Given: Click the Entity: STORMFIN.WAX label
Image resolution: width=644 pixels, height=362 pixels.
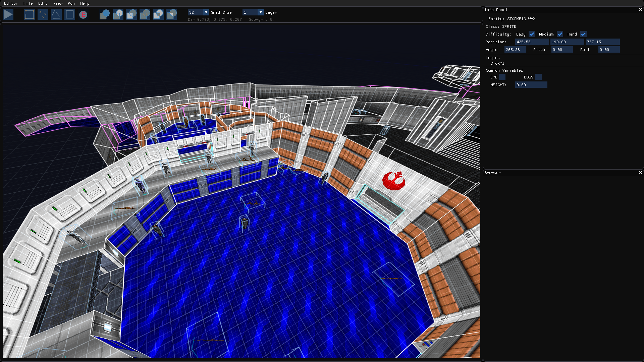Looking at the screenshot, I should tap(512, 19).
